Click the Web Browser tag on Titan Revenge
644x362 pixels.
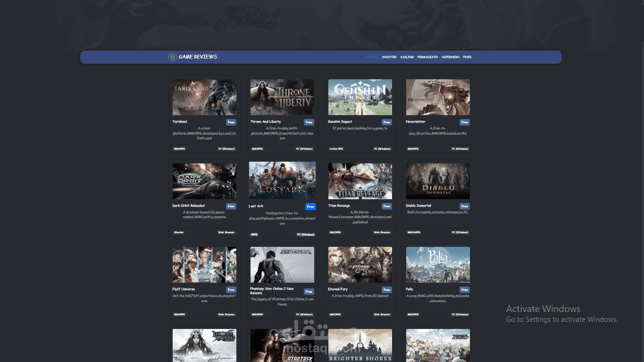click(382, 232)
